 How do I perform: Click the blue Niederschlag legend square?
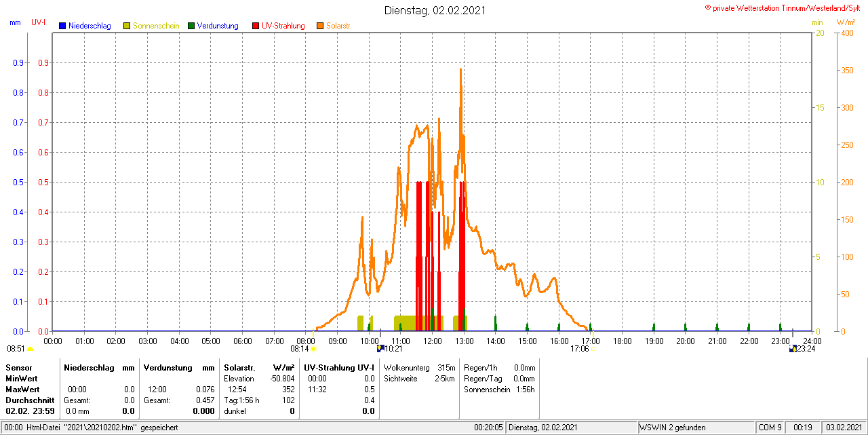(x=62, y=26)
